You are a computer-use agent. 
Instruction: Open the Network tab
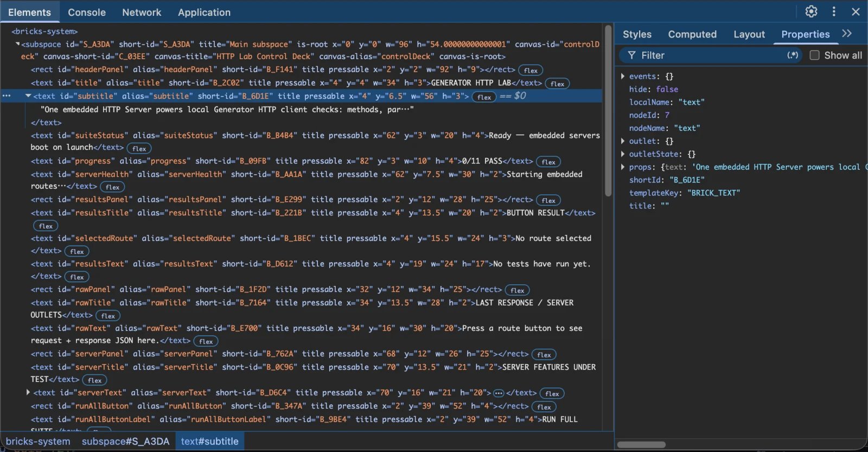pos(142,12)
